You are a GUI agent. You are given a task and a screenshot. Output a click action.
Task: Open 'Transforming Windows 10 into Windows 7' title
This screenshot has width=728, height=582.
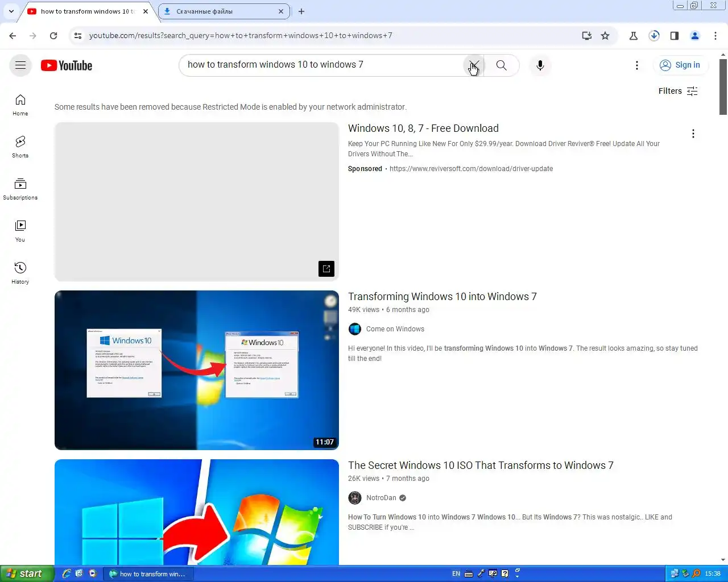point(442,297)
